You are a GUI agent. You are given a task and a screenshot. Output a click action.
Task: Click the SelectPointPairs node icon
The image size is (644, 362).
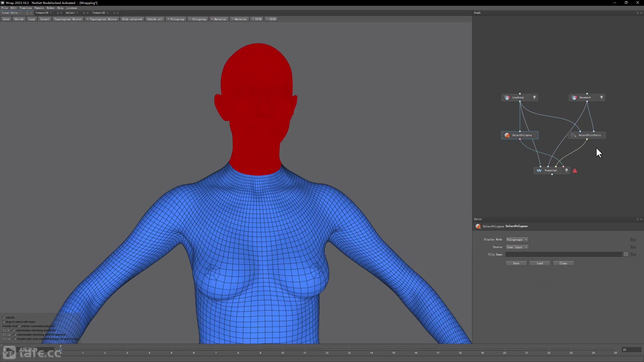(x=574, y=135)
